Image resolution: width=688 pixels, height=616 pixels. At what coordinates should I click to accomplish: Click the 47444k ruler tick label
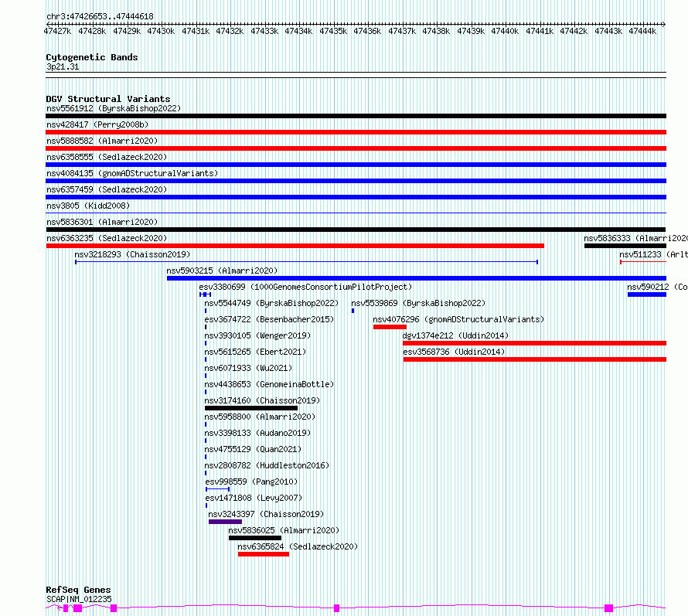(x=642, y=31)
